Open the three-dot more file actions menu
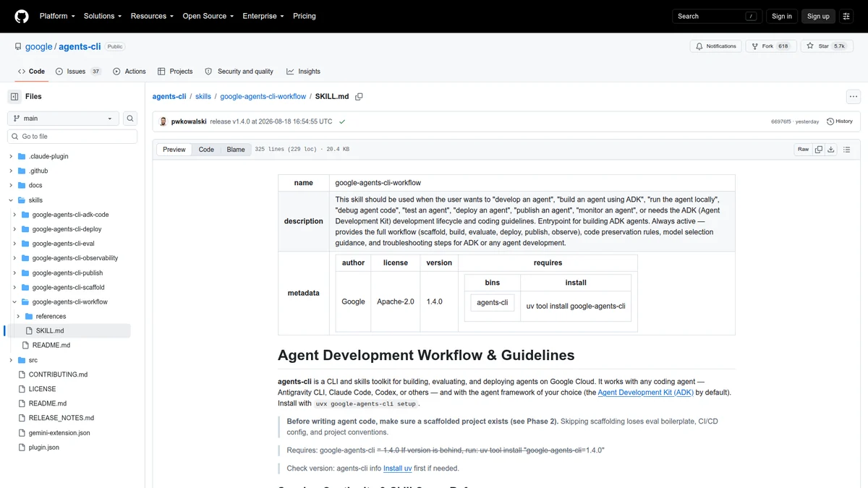Image resolution: width=868 pixels, height=488 pixels. pyautogui.click(x=854, y=96)
